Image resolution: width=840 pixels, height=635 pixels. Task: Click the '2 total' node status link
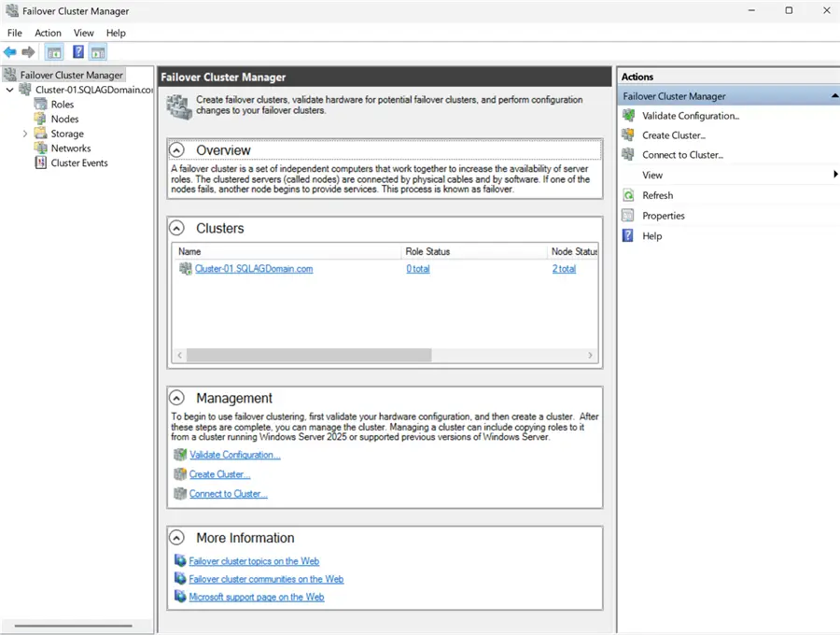564,268
